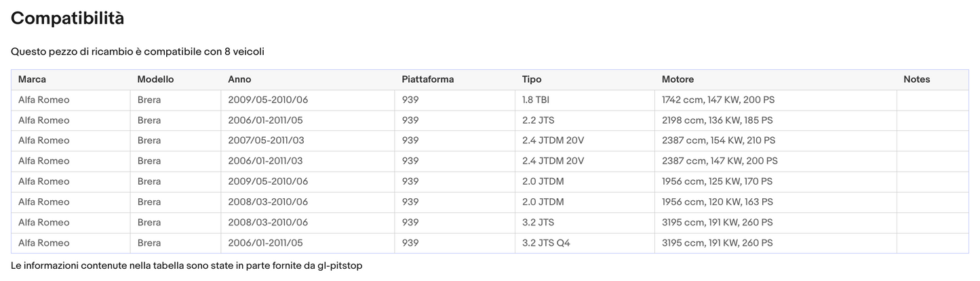Click the Anno column header

[x=239, y=79]
